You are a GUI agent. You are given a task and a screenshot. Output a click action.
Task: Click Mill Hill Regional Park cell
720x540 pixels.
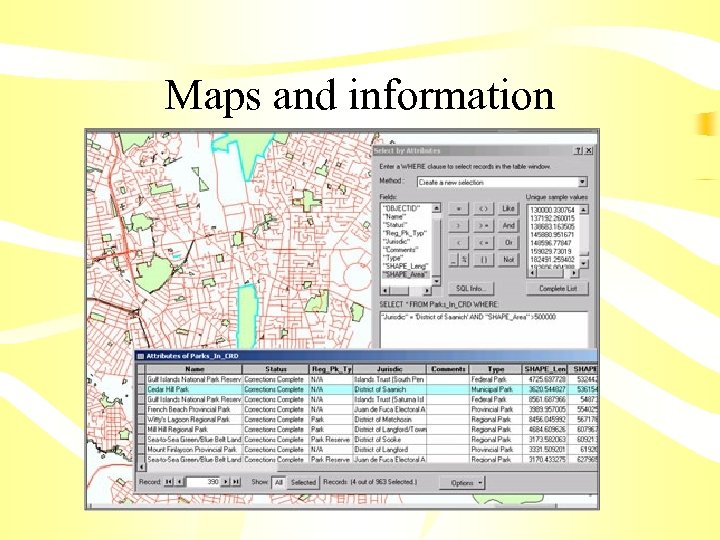[x=194, y=429]
